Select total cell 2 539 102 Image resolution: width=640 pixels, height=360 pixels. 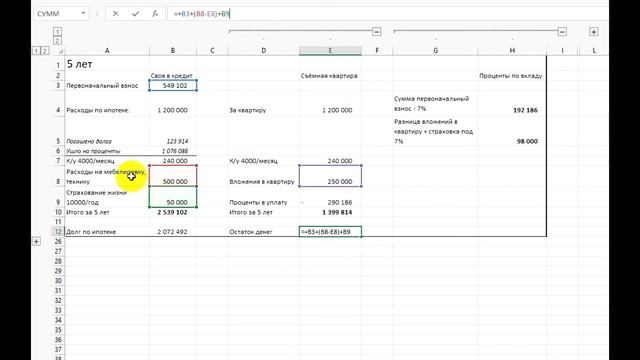tap(173, 212)
